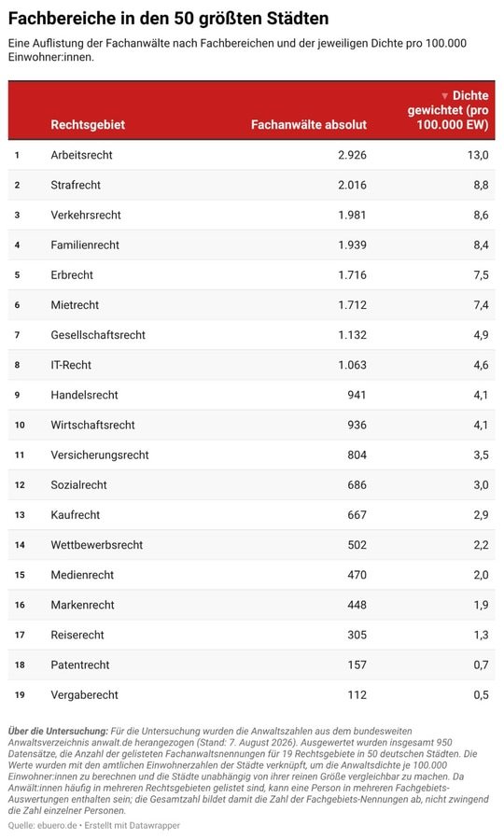504x839 pixels.
Task: Select the Gesellschaftsrecht row
Action: (251, 335)
